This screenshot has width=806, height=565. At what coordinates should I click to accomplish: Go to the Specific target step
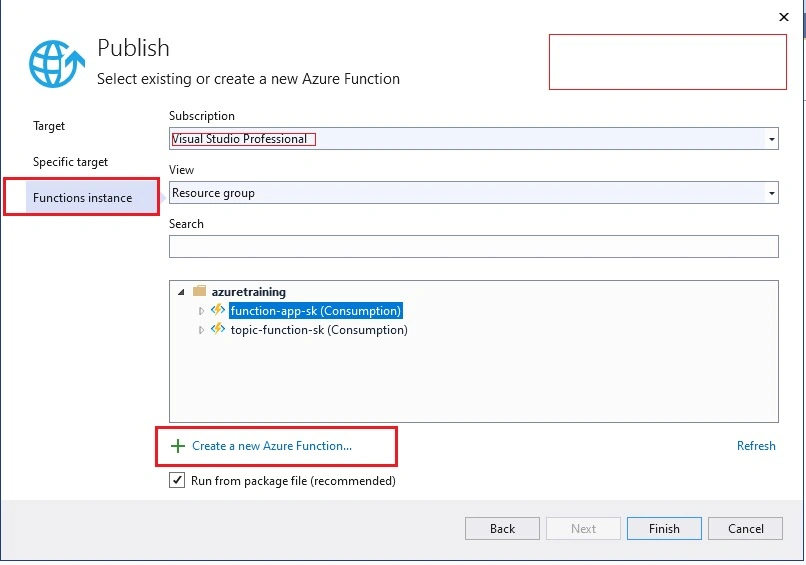70,162
